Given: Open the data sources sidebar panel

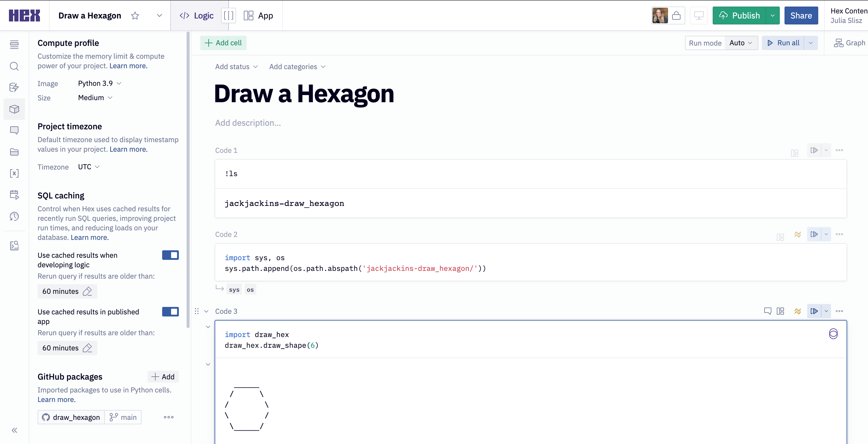Looking at the screenshot, I should click(15, 87).
